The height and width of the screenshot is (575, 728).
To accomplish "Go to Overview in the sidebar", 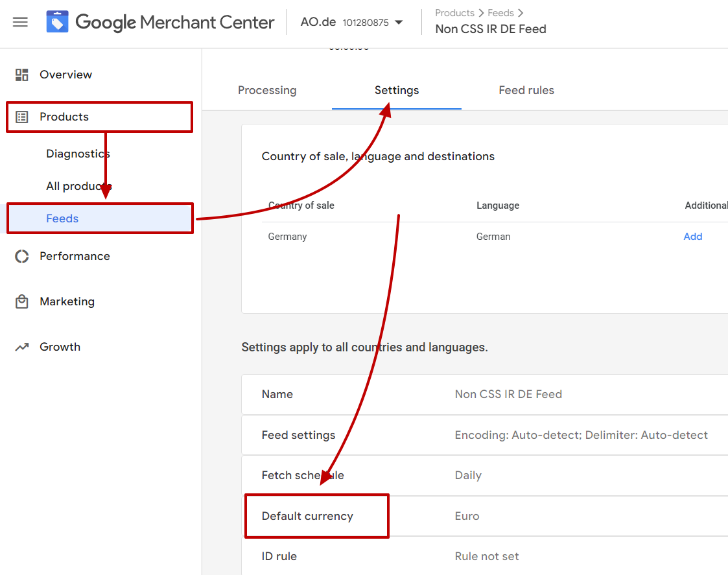I will (65, 75).
